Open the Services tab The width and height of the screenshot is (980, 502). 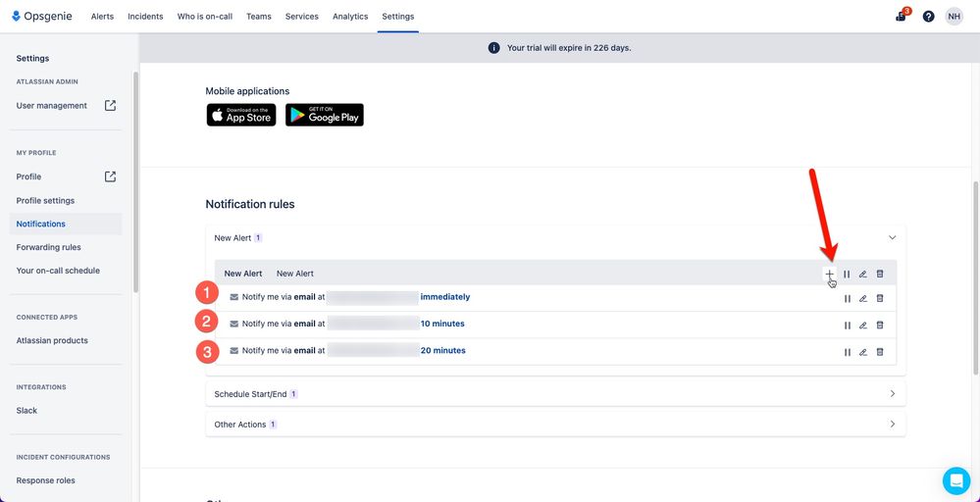point(302,17)
